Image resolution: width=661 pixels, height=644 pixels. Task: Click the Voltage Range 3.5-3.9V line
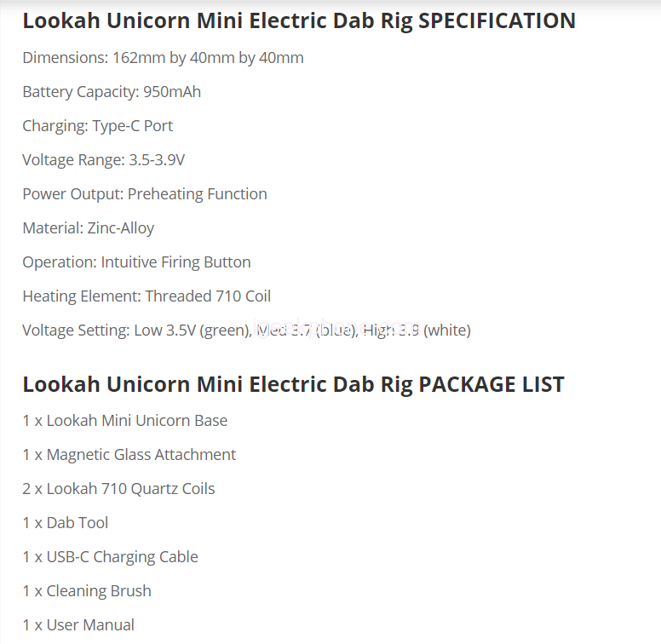coord(104,160)
